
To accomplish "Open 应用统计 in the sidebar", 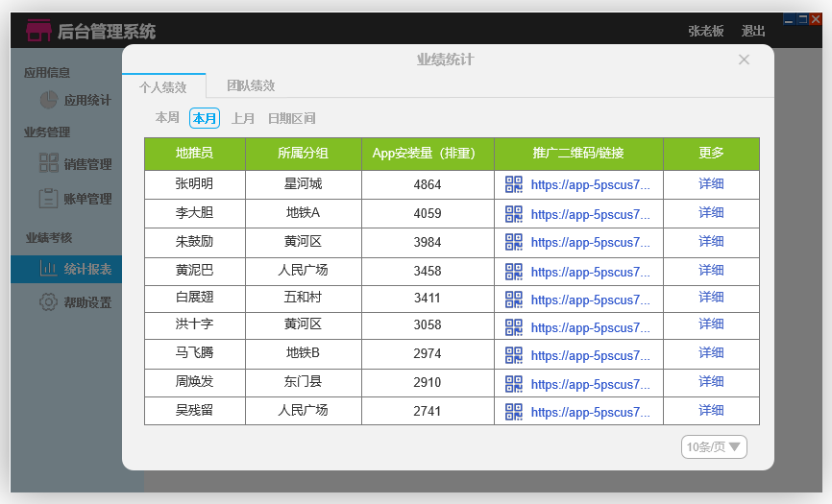I will (x=87, y=100).
